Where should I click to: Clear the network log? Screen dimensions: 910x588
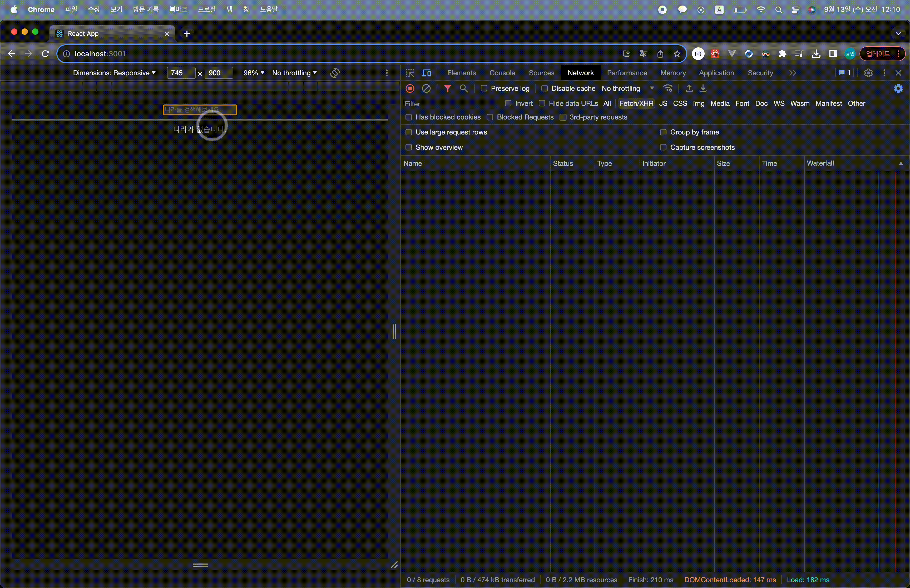pyautogui.click(x=426, y=89)
